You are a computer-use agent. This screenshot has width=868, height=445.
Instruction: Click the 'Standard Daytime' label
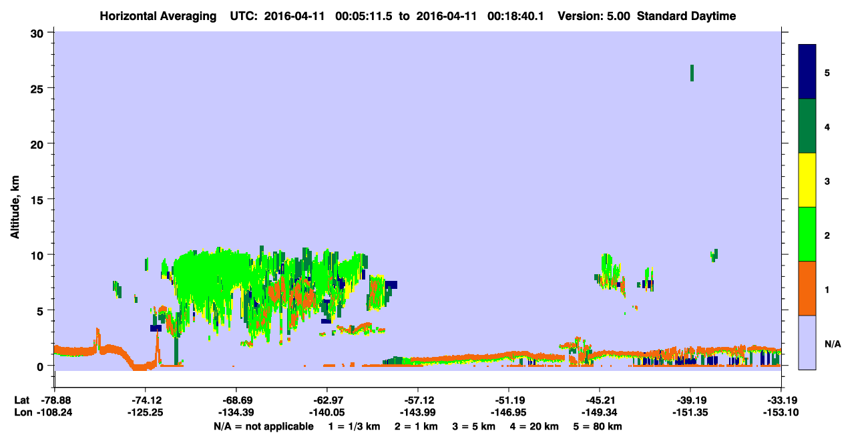tap(686, 16)
